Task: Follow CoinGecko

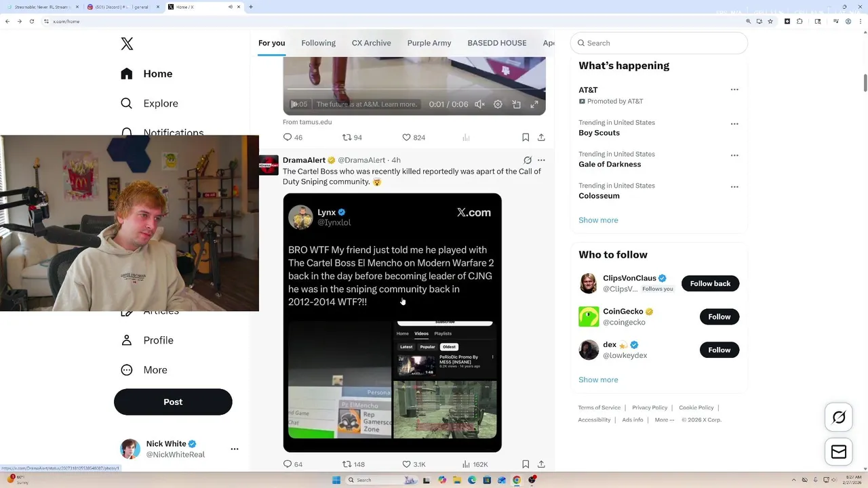Action: (x=719, y=317)
